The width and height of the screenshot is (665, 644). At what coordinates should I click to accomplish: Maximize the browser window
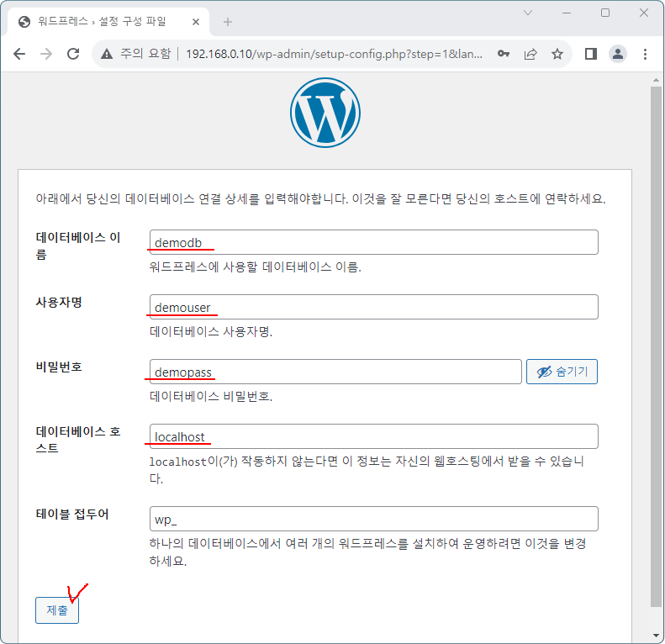[605, 13]
